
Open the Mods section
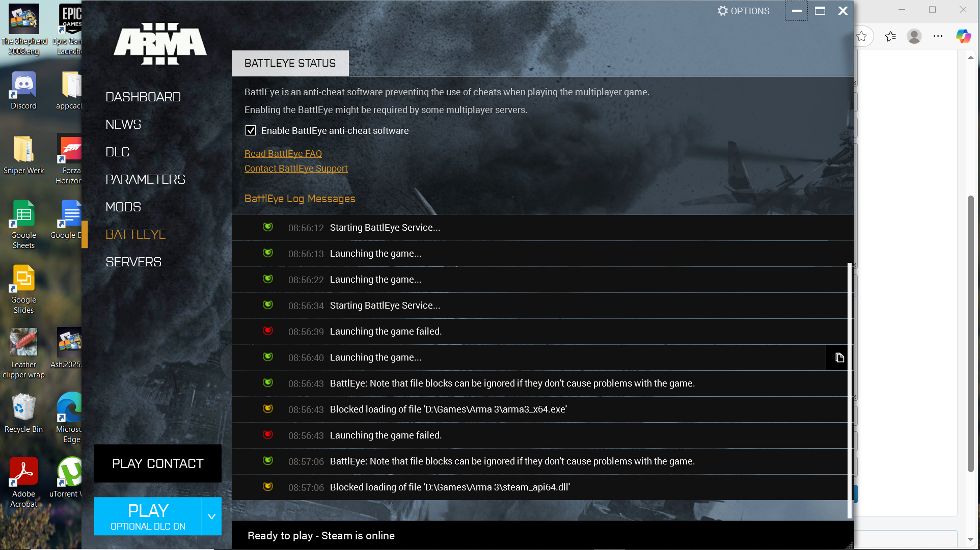123,207
